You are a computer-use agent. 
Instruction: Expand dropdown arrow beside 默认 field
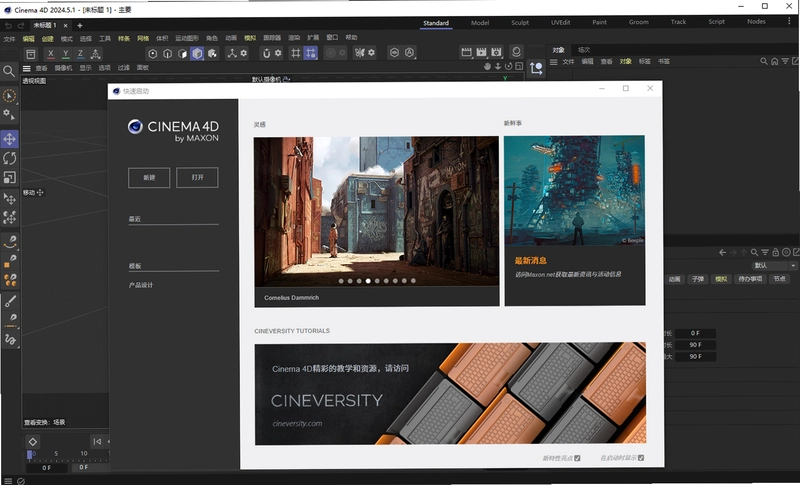(x=793, y=266)
